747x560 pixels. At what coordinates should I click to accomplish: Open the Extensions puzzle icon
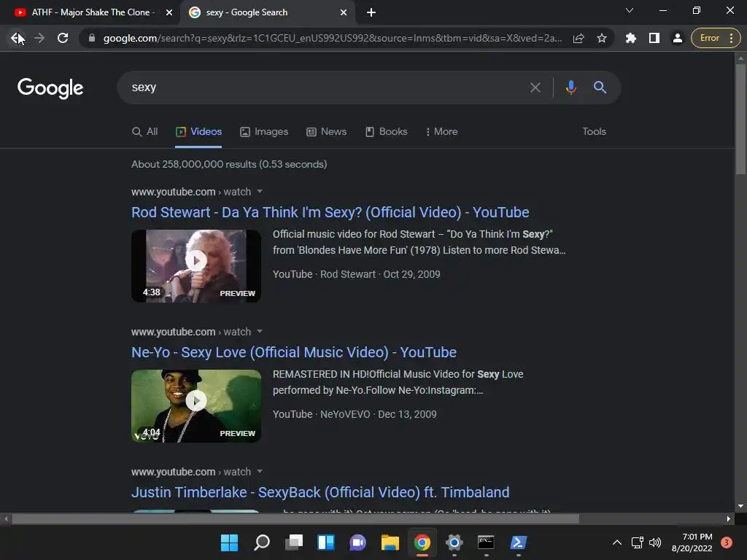(631, 38)
